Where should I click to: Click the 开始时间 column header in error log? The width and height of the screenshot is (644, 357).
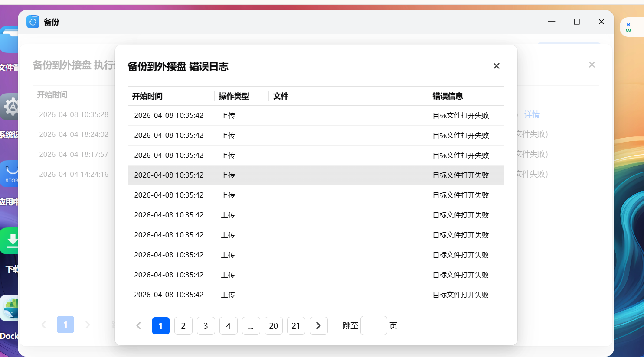pos(147,96)
